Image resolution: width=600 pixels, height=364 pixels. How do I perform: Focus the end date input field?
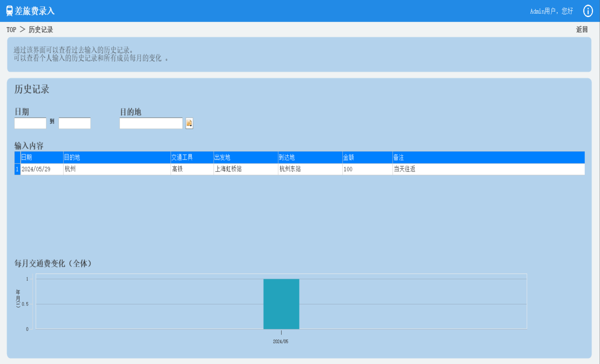75,123
